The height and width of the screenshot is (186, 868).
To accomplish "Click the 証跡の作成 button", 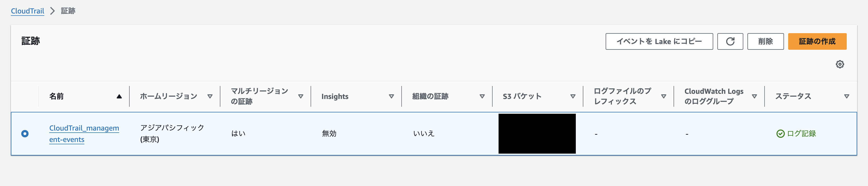I will pyautogui.click(x=817, y=41).
